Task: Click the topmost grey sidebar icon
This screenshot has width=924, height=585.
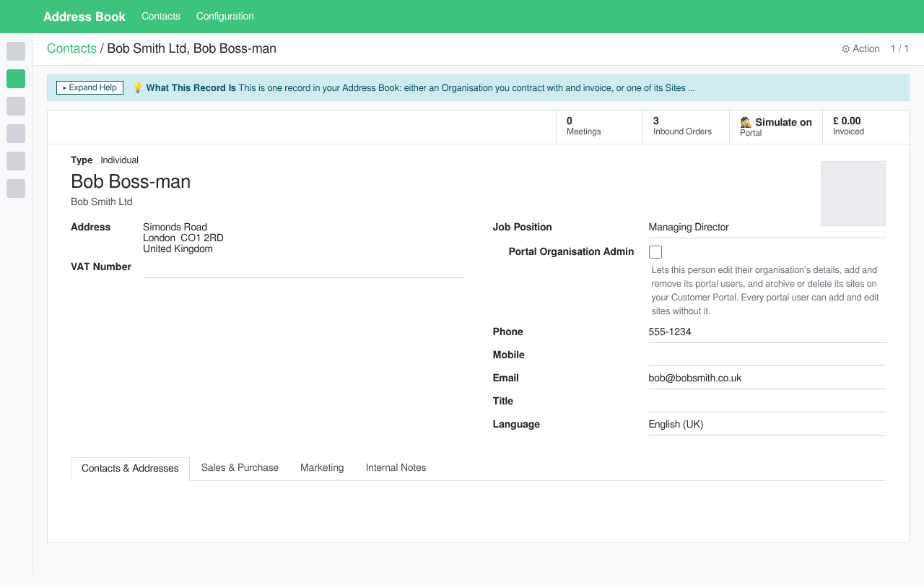Action: (16, 51)
